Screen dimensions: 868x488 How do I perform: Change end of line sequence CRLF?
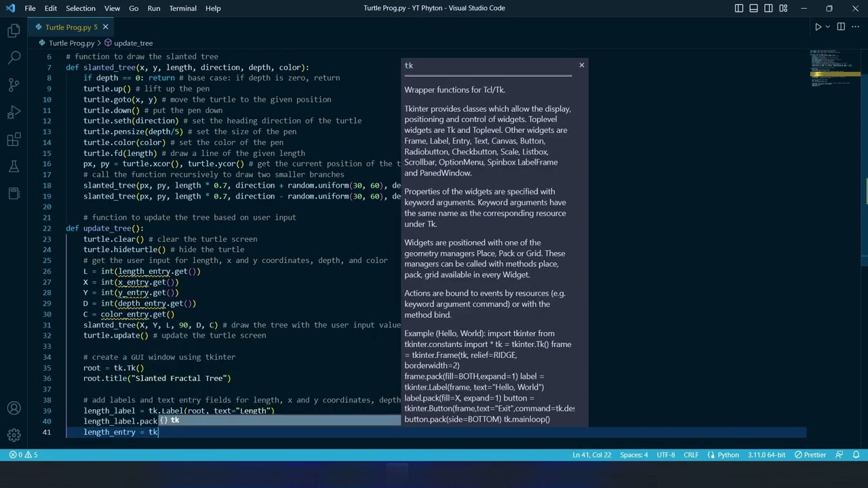point(691,455)
